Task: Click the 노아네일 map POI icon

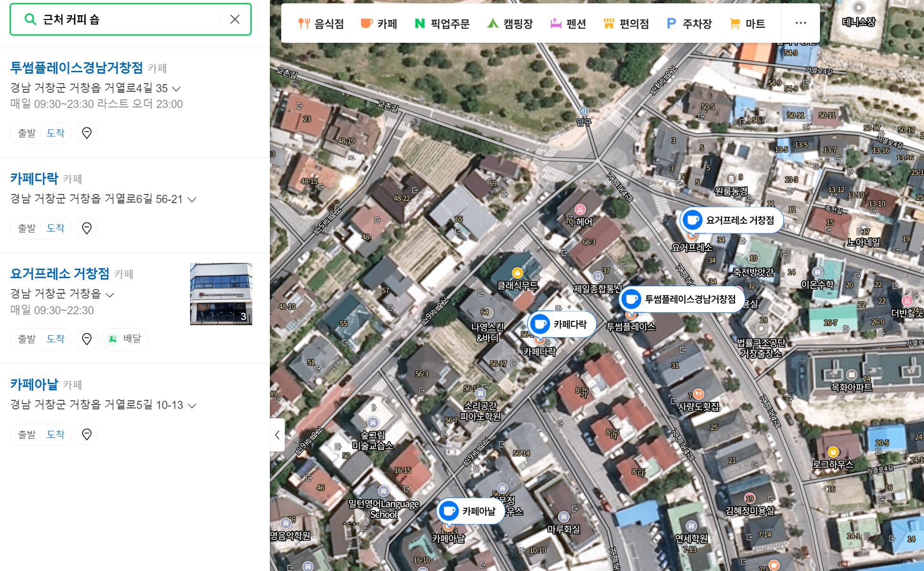Action: coord(864,228)
